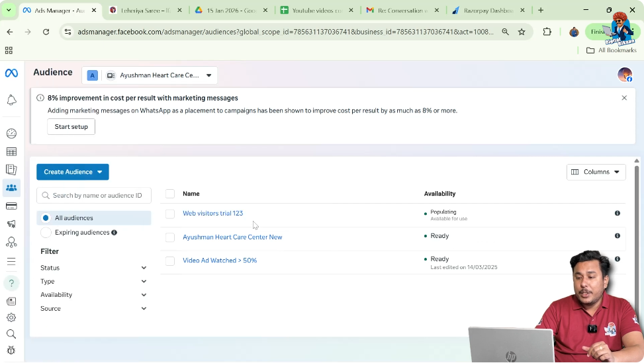Open Report a problem bug icon
The width and height of the screenshot is (644, 363).
11,350
